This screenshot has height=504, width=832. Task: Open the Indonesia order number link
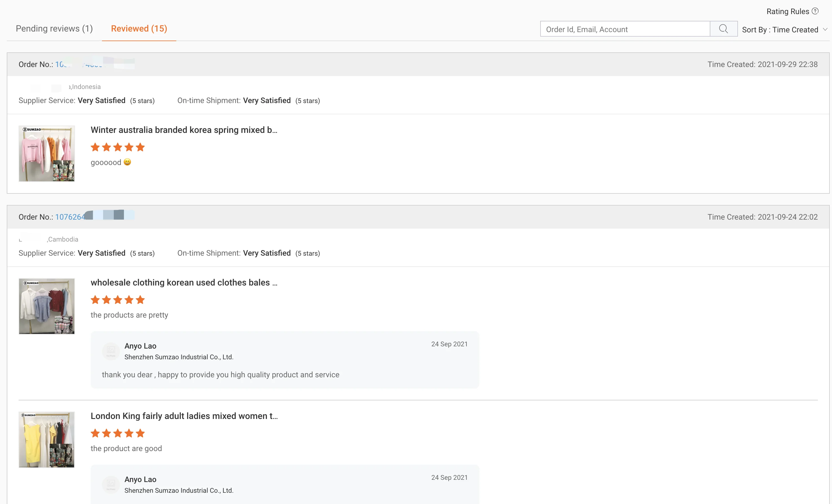[x=79, y=64]
